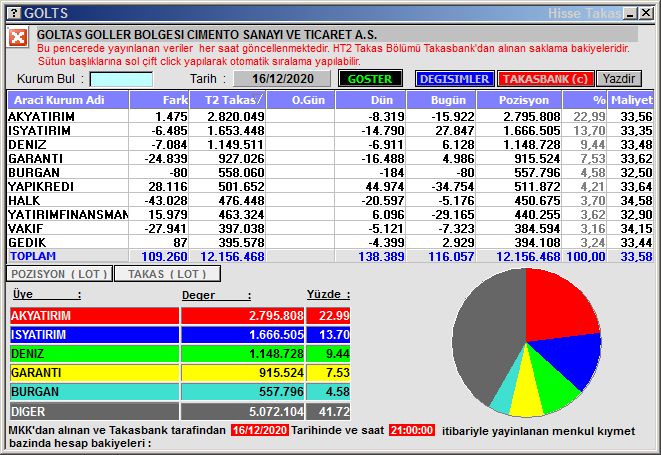Click the TOPLAM totals row label
The height and width of the screenshot is (455, 661).
(x=33, y=256)
